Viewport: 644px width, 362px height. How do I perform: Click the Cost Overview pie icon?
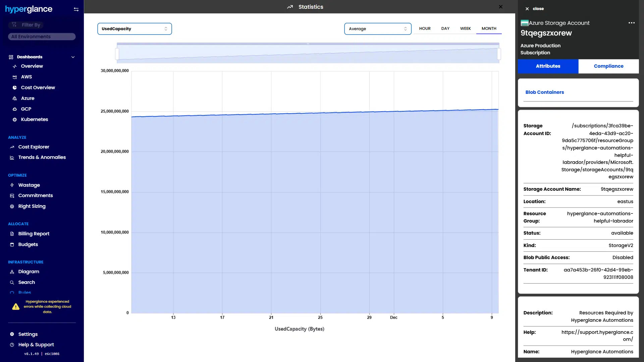pyautogui.click(x=14, y=87)
